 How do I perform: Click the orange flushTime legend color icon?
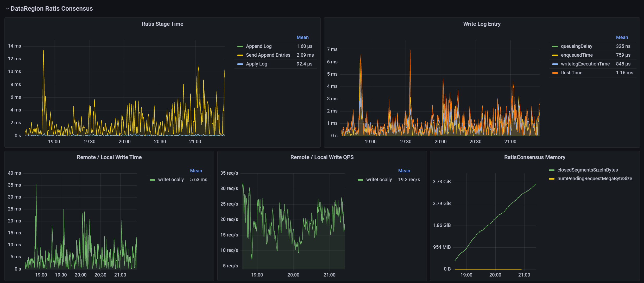[x=555, y=73]
